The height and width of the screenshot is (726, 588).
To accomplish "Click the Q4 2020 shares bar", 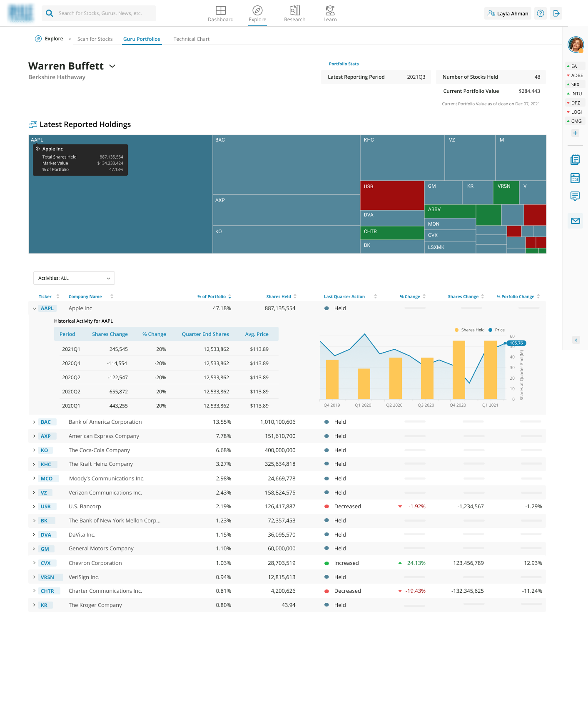I will click(458, 370).
